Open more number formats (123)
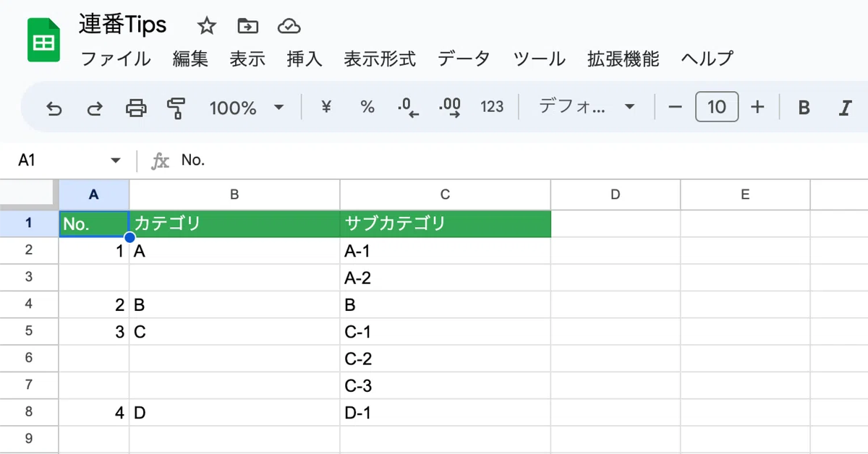Image resolution: width=868 pixels, height=454 pixels. (x=492, y=107)
